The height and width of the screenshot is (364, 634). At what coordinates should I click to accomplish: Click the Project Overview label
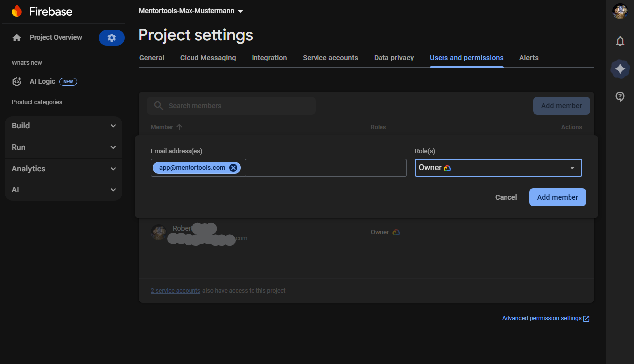tap(56, 37)
